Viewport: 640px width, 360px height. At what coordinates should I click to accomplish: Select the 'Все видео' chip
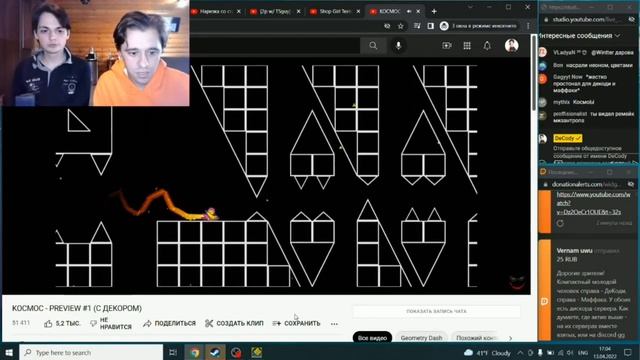tap(372, 338)
